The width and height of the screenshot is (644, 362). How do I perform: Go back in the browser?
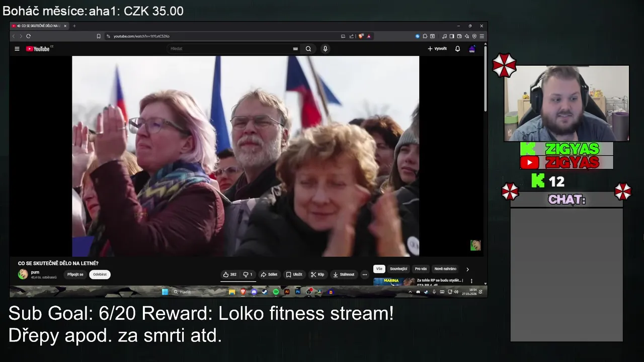click(14, 36)
